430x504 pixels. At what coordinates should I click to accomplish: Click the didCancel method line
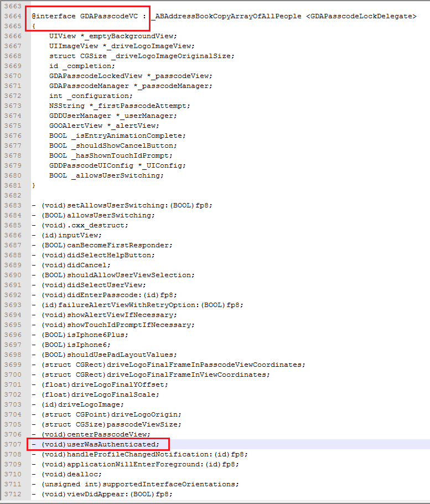71,265
